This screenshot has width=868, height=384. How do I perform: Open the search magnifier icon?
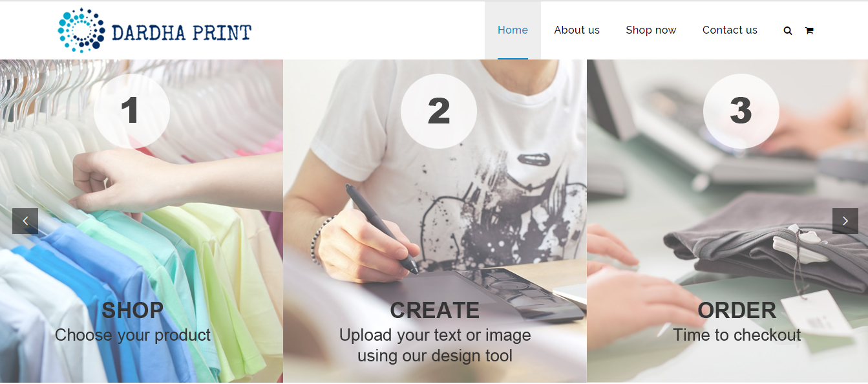point(787,30)
